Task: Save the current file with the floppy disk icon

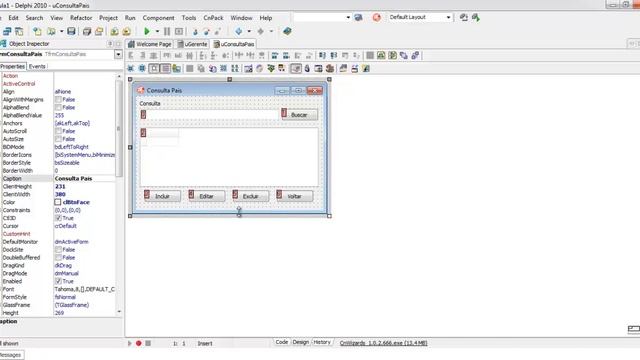Action: (71, 31)
